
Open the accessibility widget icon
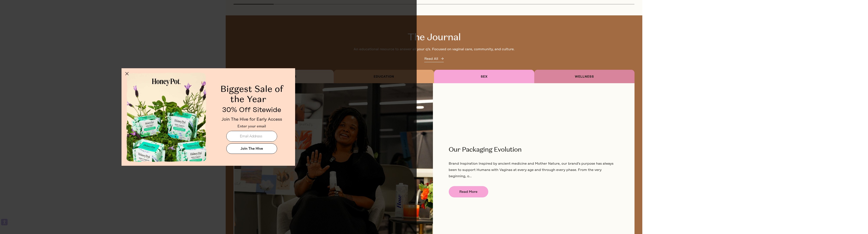(4, 222)
